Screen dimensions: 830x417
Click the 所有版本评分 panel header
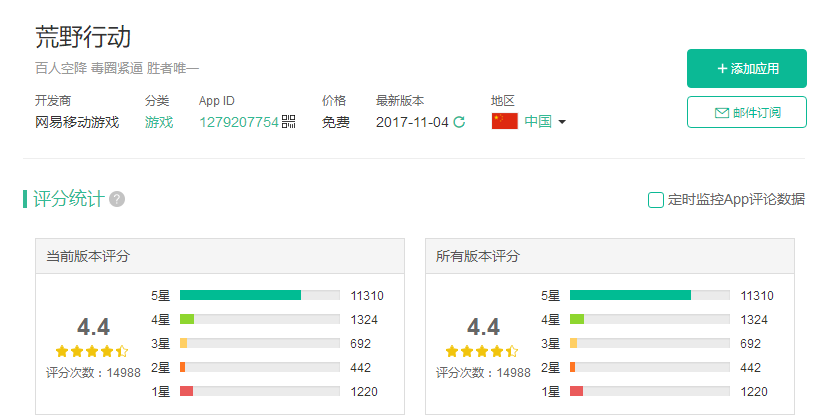[610, 256]
